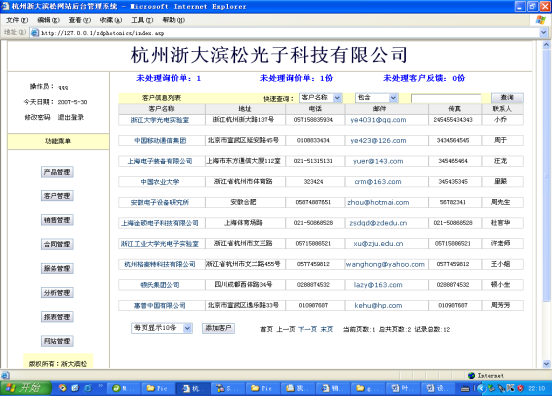Open the 帮助(H) menu
This screenshot has height=397, width=552.
point(174,20)
